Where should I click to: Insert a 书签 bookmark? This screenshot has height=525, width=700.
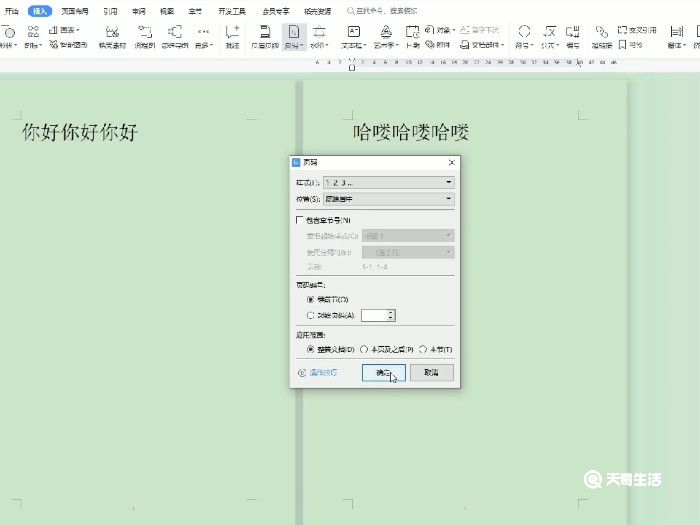tap(630, 45)
